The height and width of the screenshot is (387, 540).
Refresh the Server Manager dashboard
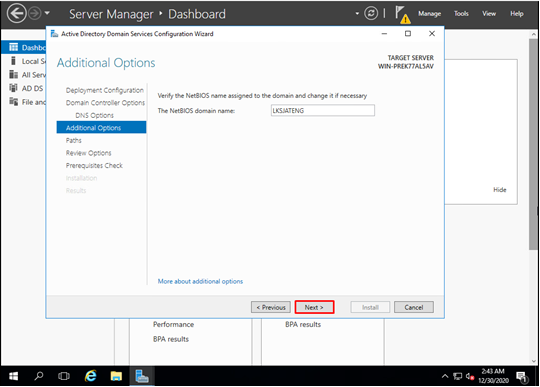371,14
